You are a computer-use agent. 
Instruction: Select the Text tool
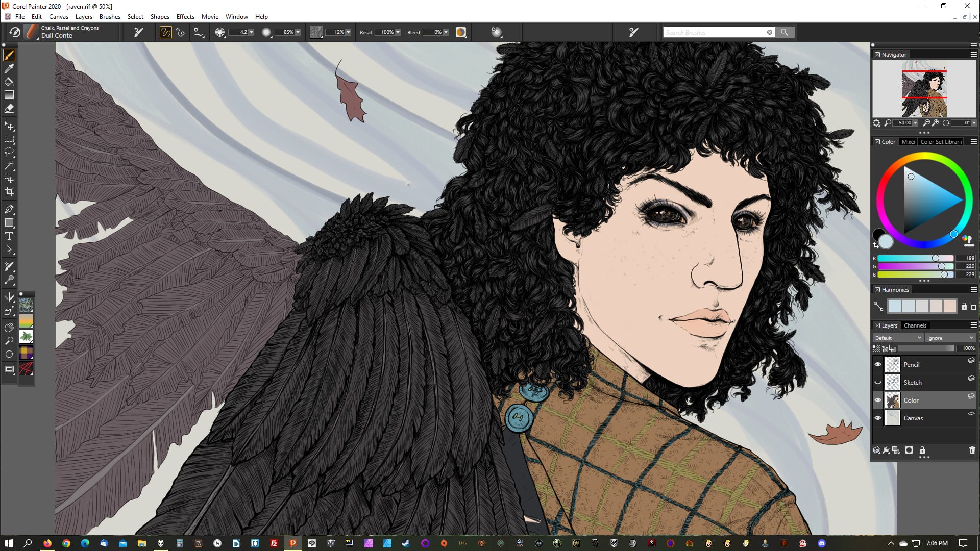click(x=9, y=236)
